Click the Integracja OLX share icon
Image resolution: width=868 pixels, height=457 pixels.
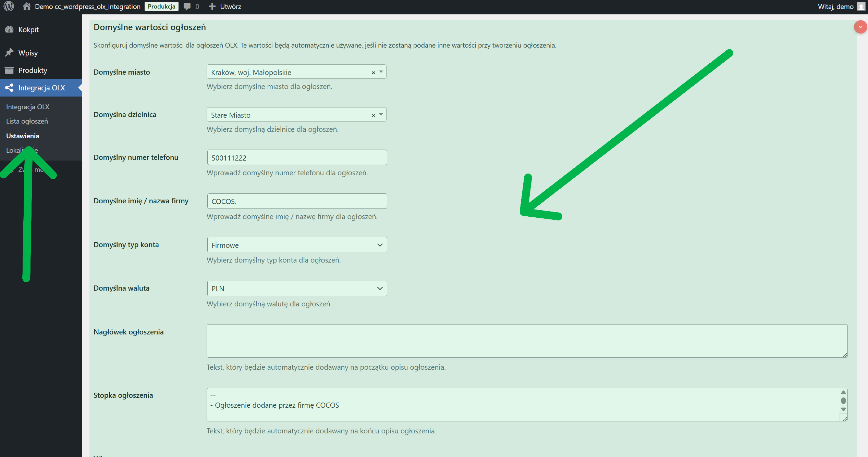pos(9,88)
